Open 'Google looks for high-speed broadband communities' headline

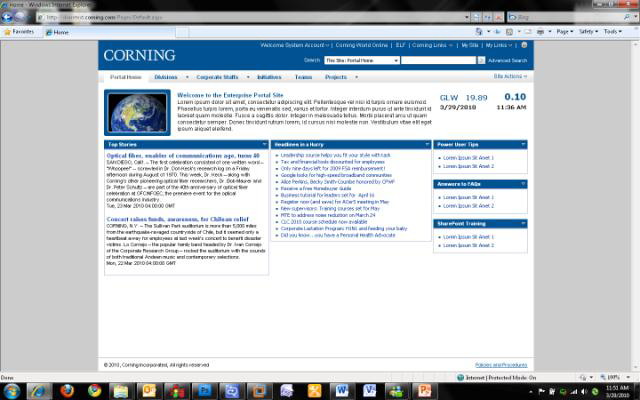[336, 175]
